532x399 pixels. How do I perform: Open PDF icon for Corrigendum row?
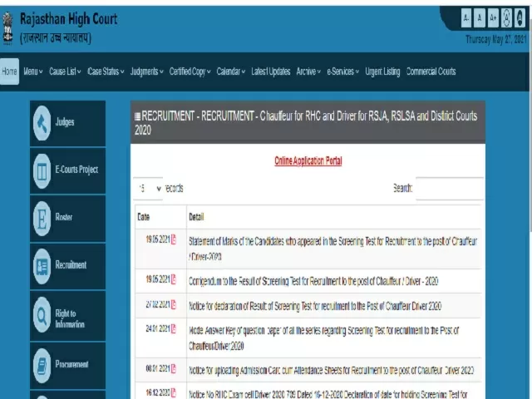pyautogui.click(x=174, y=279)
